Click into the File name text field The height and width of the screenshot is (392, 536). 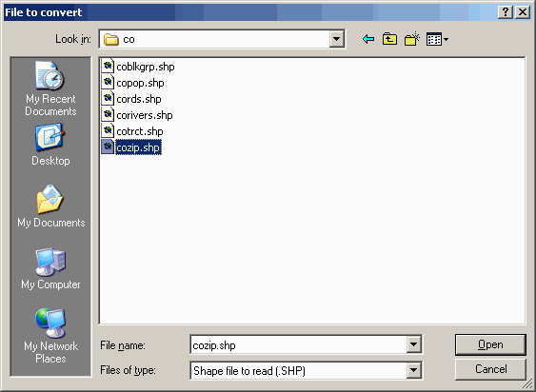298,344
